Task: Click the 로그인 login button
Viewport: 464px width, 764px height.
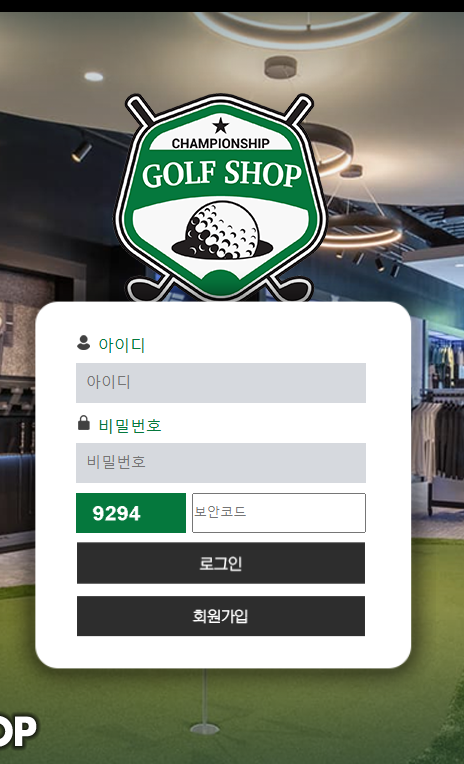Action: (221, 563)
